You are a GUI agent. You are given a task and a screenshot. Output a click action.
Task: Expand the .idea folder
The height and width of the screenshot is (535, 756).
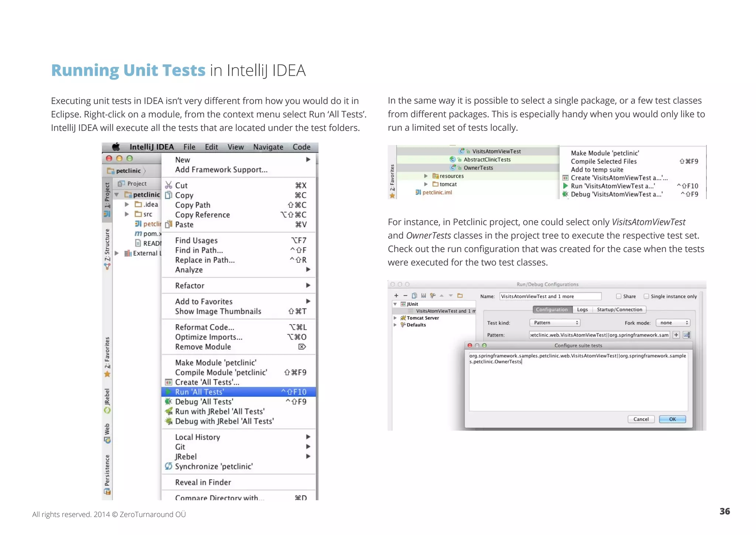coord(127,204)
